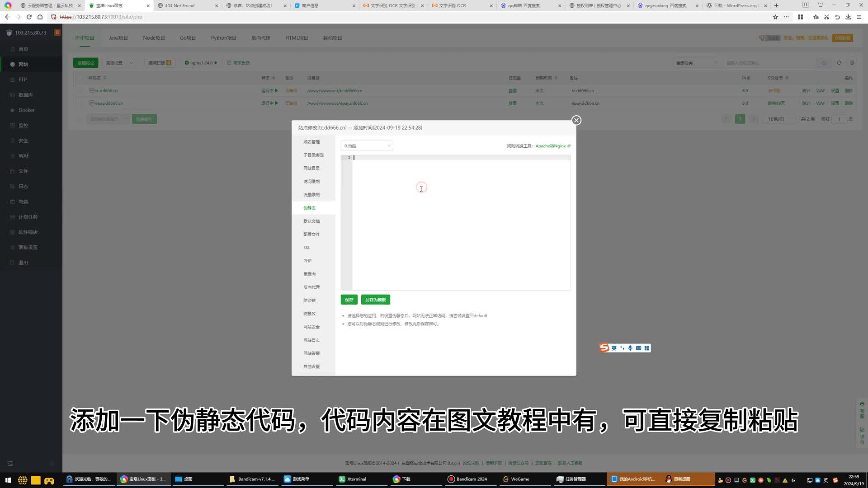Image resolution: width=868 pixels, height=488 pixels.
Task: Open the WAF sidebar item
Action: tap(24, 156)
